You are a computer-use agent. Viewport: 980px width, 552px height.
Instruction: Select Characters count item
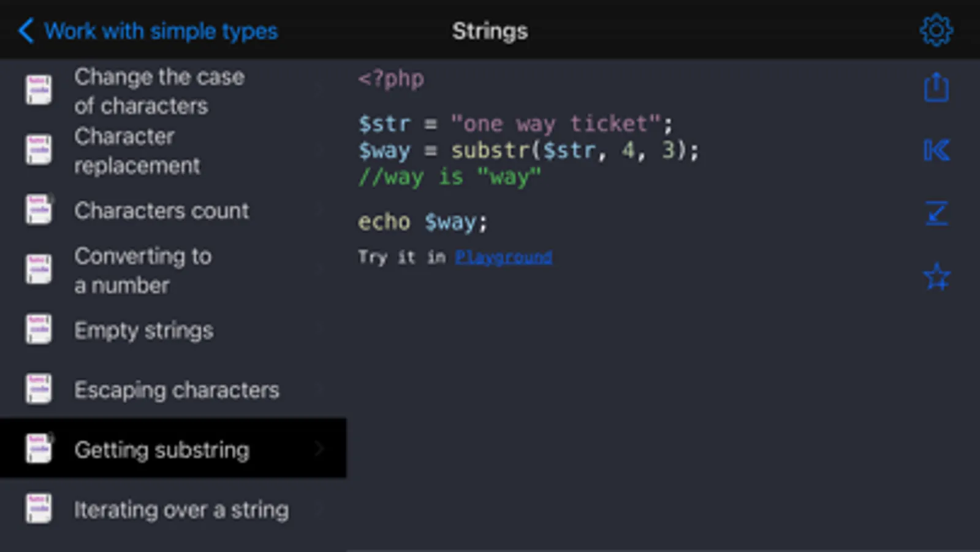point(161,210)
